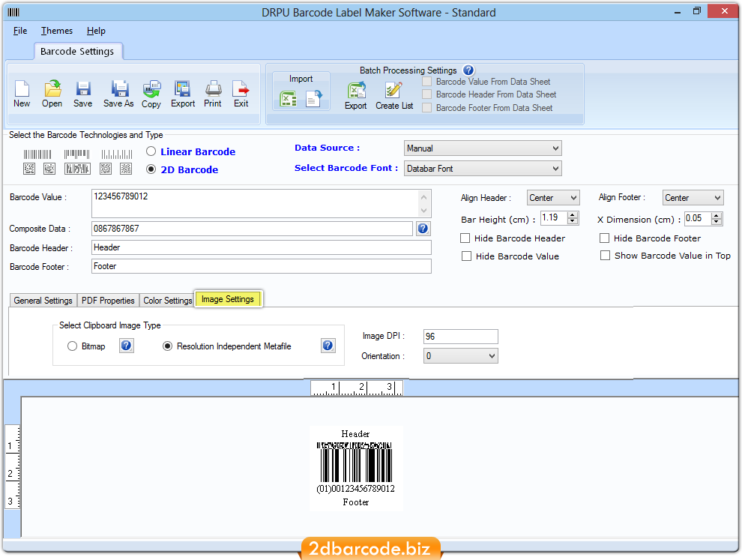Screen dimensions: 742x560
Task: Check Hide Barcode Header
Action: tap(465, 238)
